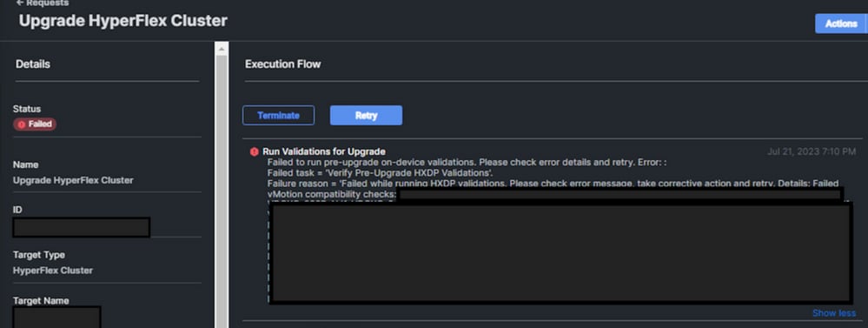Click the Details panel scrollbar up arrow
Image resolution: width=868 pixels, height=328 pixels.
[x=222, y=49]
